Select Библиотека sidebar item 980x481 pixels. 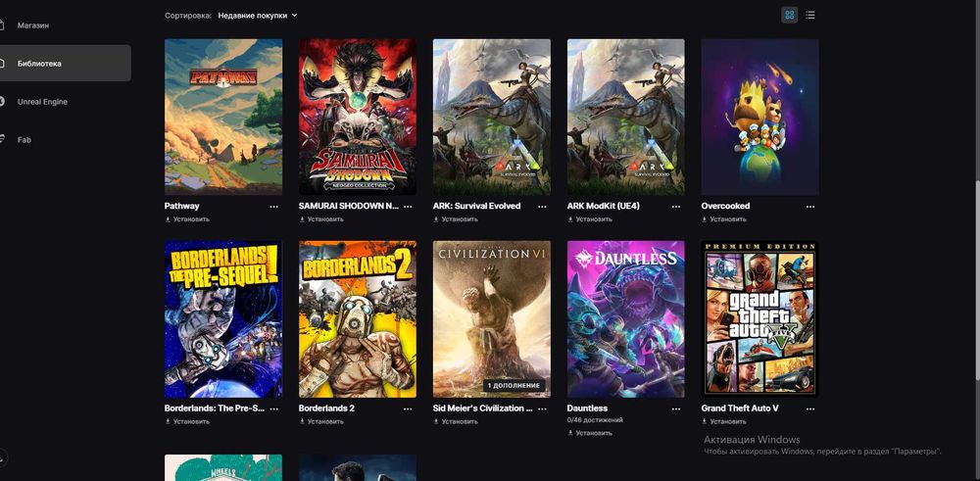pos(66,63)
